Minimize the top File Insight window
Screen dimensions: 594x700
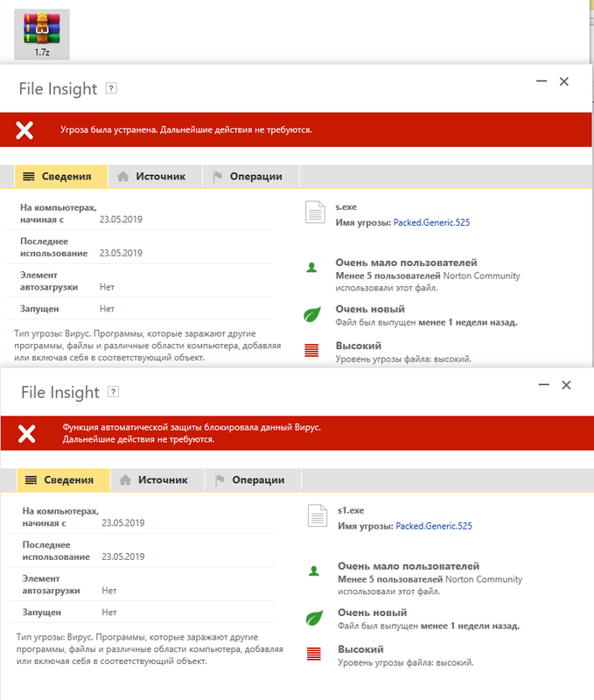[542, 81]
